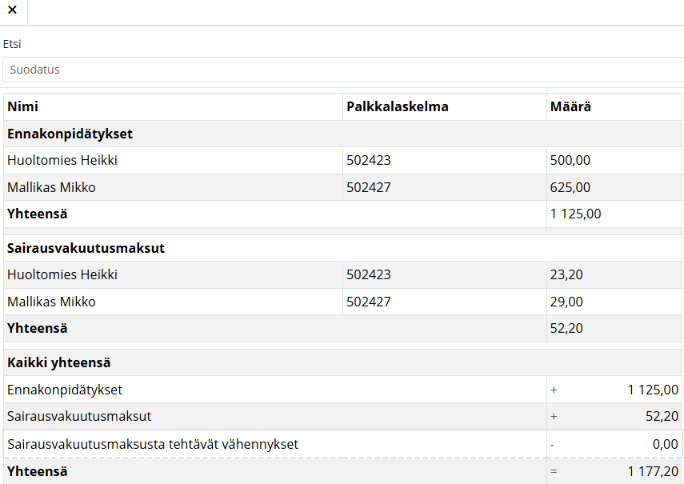Open Mallikas Mikko under Ennakonpidätykset
The image size is (684, 484).
pyautogui.click(x=51, y=187)
